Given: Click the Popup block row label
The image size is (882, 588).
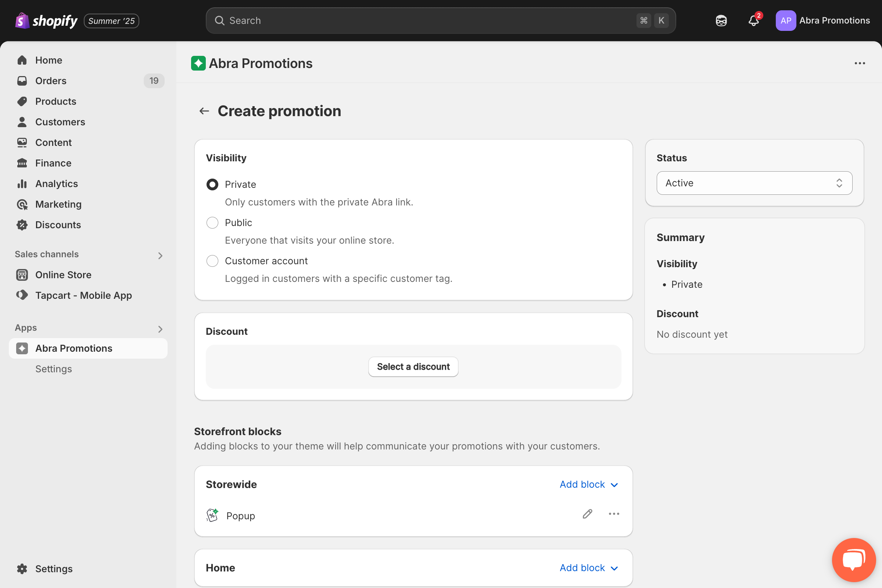Looking at the screenshot, I should click(x=241, y=516).
